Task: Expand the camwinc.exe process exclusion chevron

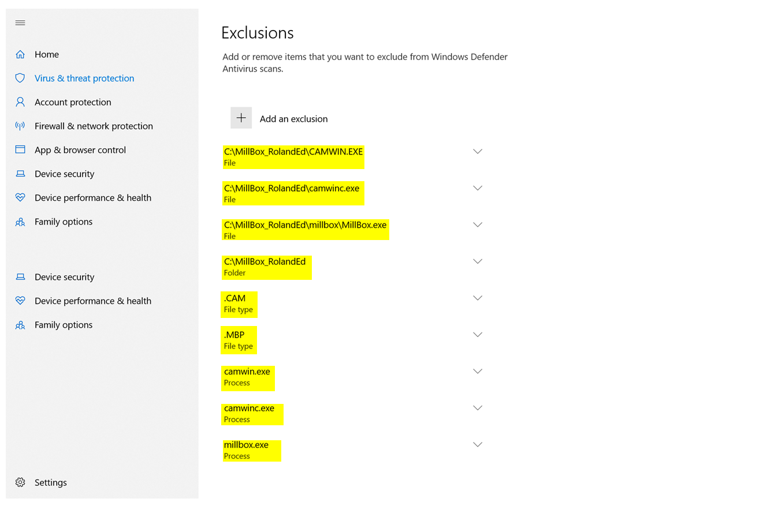Action: point(478,408)
